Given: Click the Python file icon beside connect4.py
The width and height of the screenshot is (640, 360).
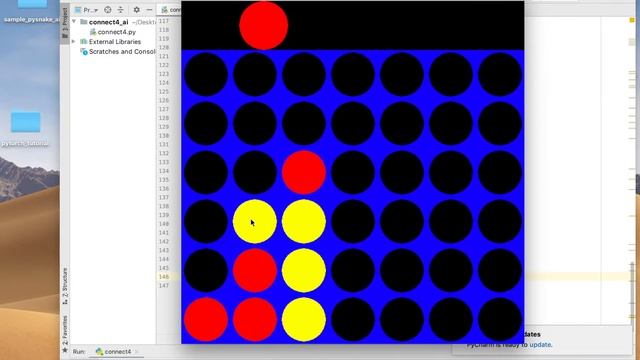Looking at the screenshot, I should 93,32.
